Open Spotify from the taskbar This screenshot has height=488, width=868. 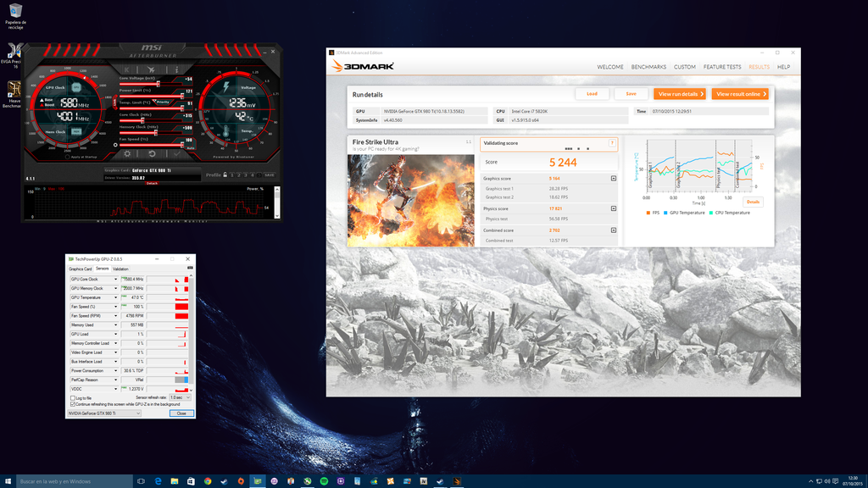(x=324, y=481)
